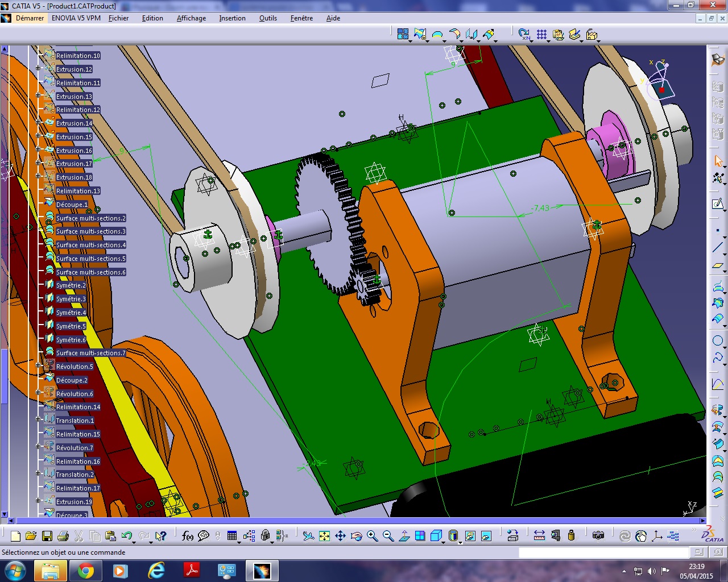Image resolution: width=728 pixels, height=582 pixels.
Task: Open the ENOVIA V5 VPM menu
Action: [76, 18]
